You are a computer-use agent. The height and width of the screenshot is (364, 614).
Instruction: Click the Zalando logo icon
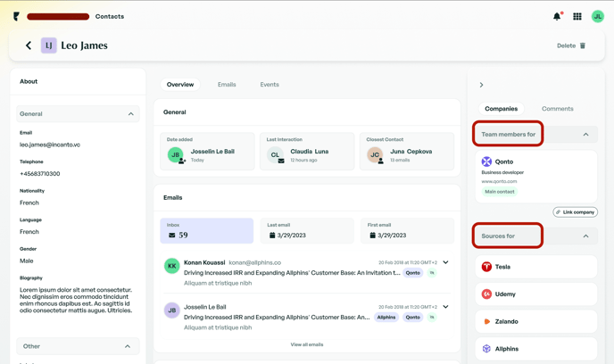486,321
